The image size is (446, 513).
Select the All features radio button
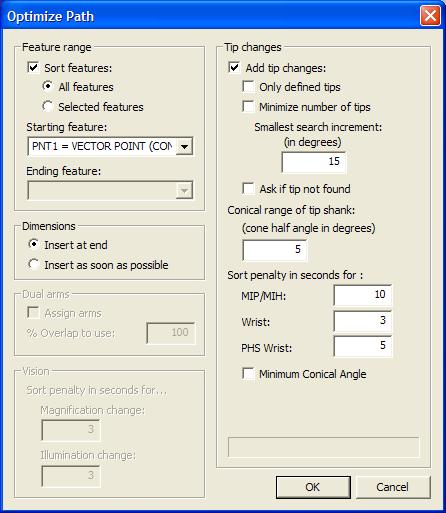coord(48,87)
